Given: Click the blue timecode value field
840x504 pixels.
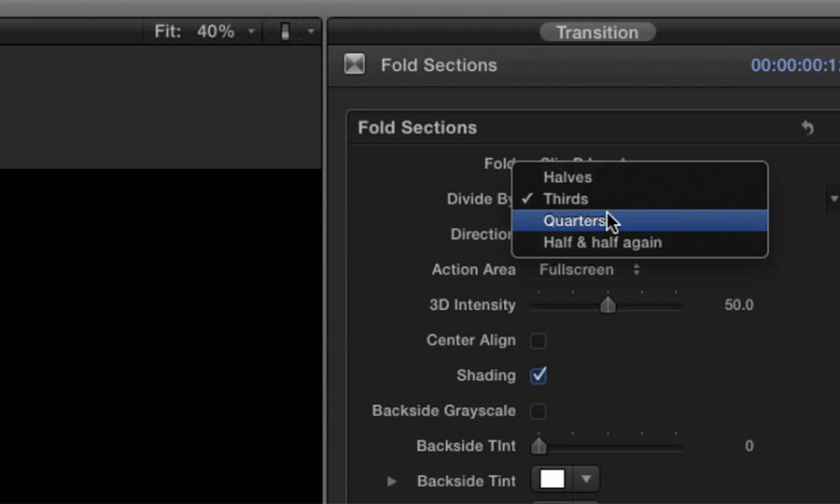Looking at the screenshot, I should point(795,64).
